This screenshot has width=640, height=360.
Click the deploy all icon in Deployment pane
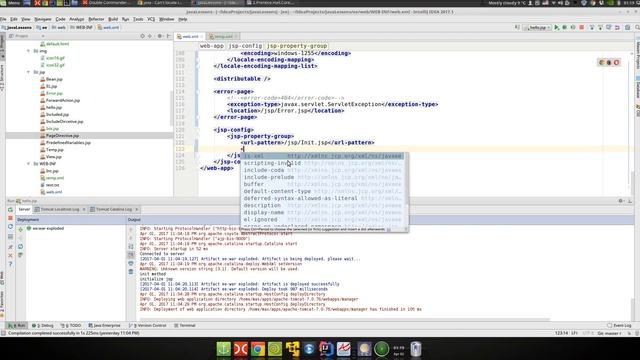[x=20, y=229]
